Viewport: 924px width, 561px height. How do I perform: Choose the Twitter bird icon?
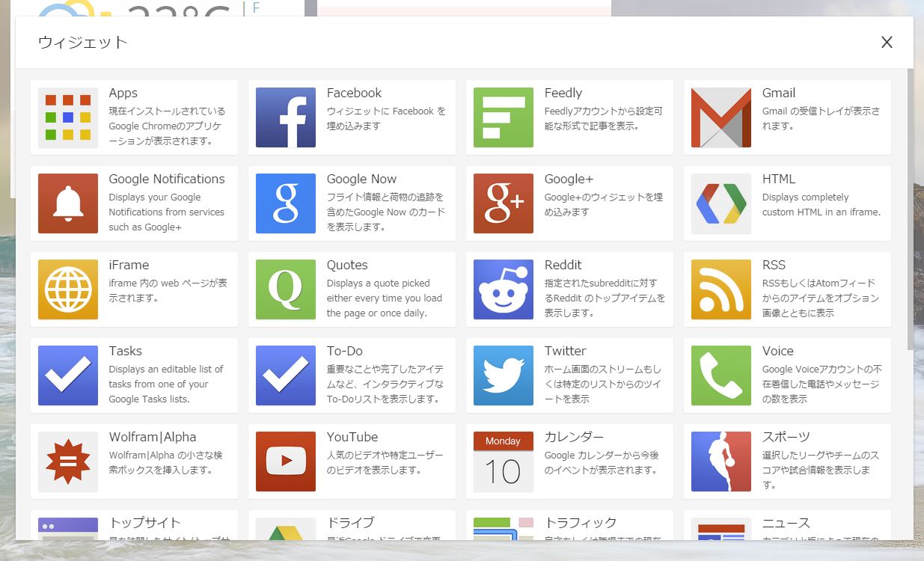pyautogui.click(x=504, y=375)
